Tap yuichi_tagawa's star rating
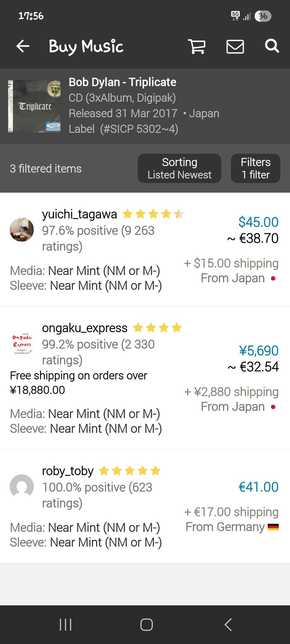The image size is (290, 644). pos(153,214)
